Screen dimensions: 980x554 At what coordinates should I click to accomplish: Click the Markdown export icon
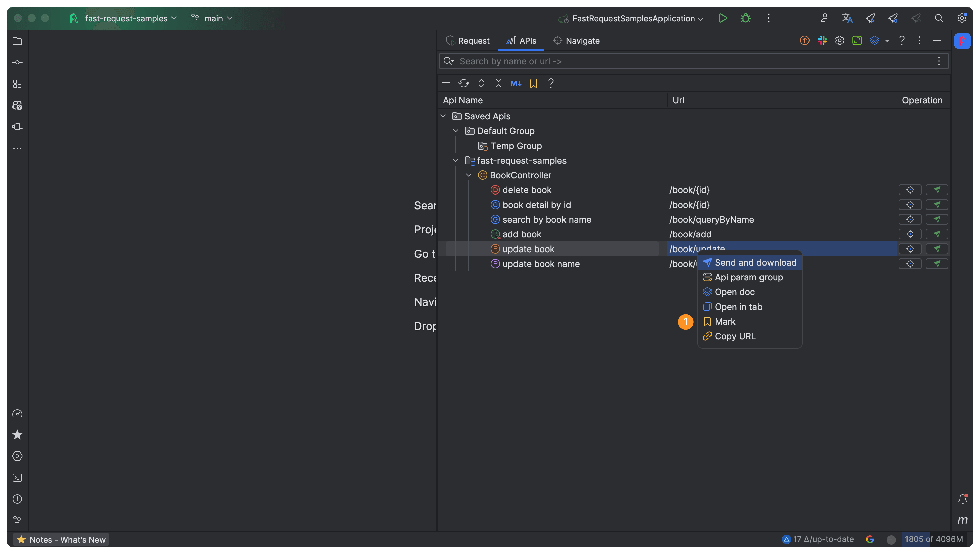516,83
